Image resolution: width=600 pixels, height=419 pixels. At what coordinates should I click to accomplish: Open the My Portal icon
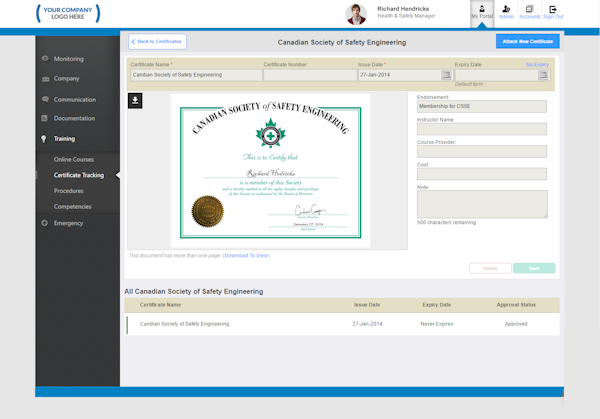coord(482,12)
